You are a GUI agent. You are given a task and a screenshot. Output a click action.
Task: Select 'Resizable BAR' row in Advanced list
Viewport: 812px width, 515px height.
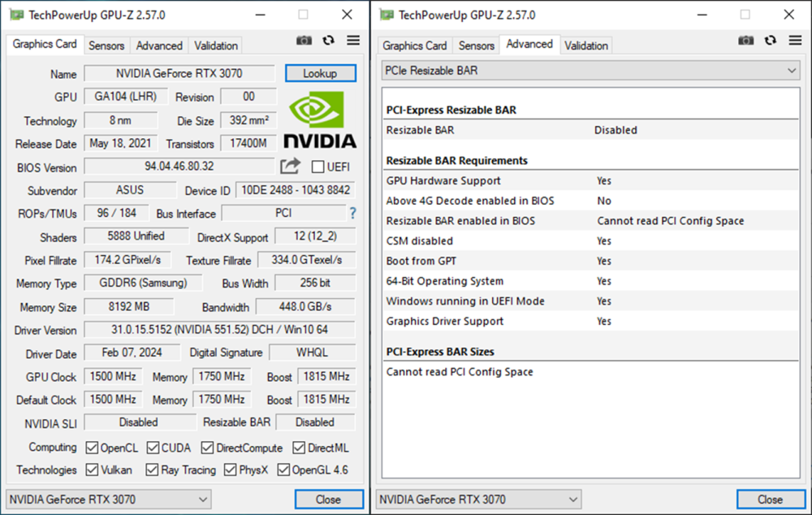[x=591, y=130]
